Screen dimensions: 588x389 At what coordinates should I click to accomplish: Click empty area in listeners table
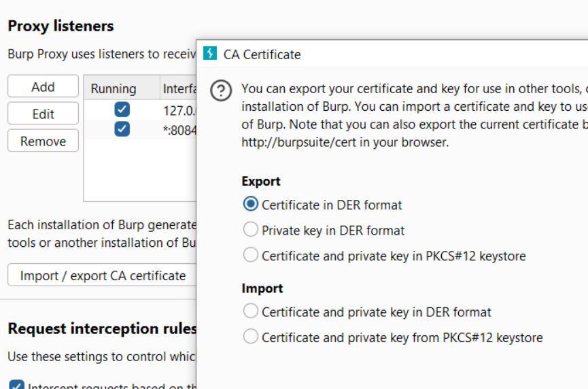[x=139, y=170]
